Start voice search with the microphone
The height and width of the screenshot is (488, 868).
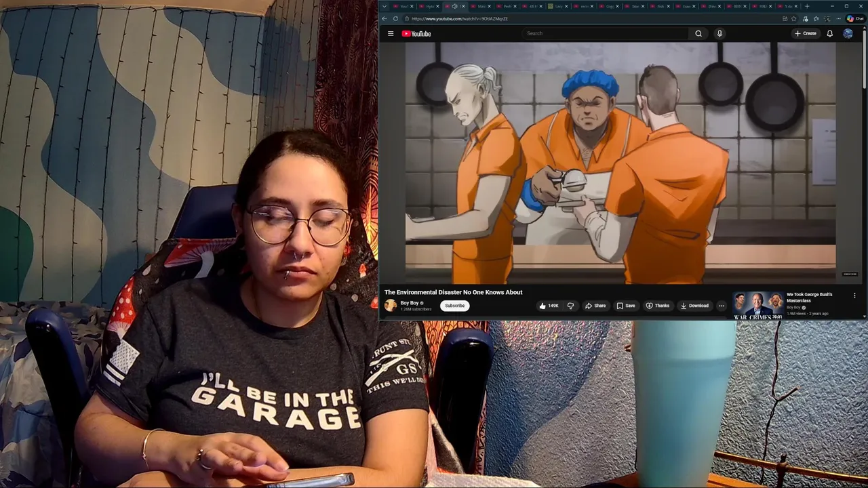pyautogui.click(x=719, y=33)
